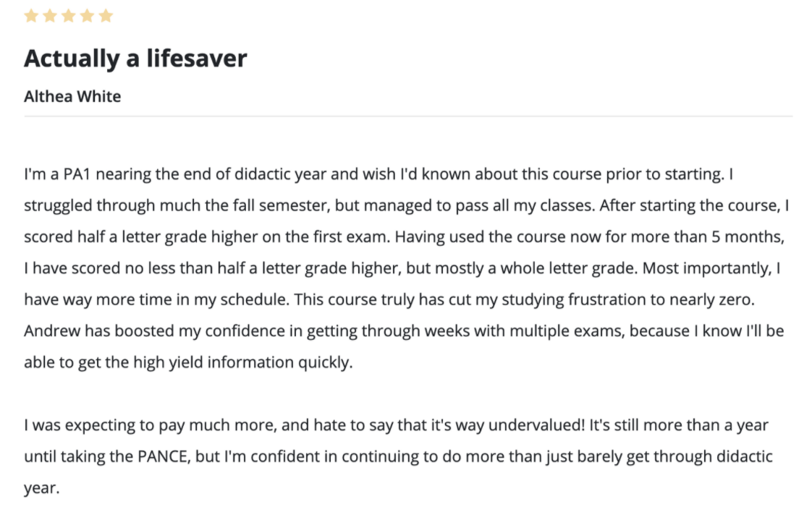
Task: Click the review title 'Actually a lifesaver'
Action: [135, 59]
